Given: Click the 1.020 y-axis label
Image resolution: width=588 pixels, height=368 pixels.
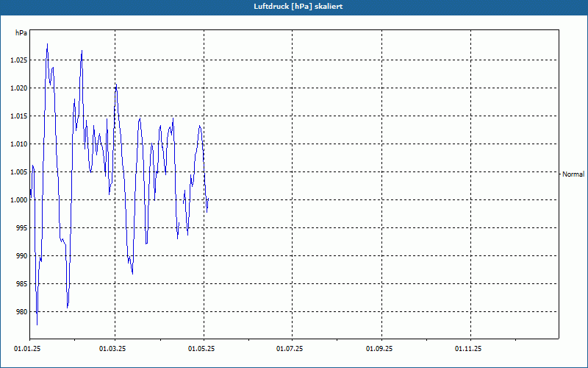Looking at the screenshot, I should pyautogui.click(x=19, y=88).
